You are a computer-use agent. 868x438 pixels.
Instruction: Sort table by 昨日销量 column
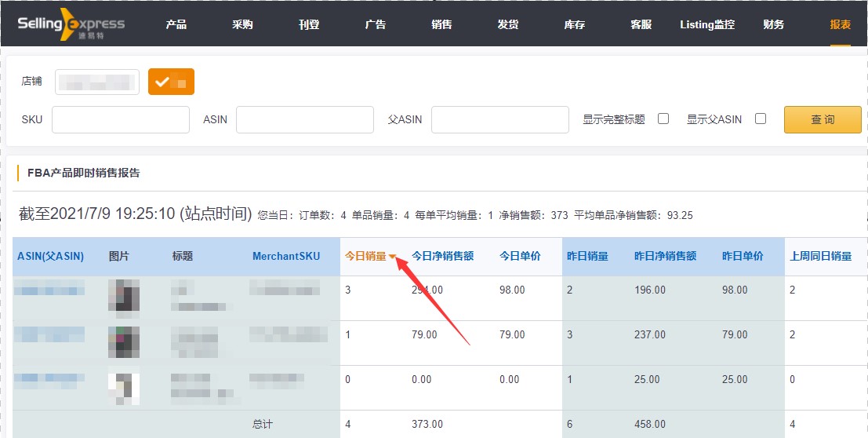coord(587,256)
